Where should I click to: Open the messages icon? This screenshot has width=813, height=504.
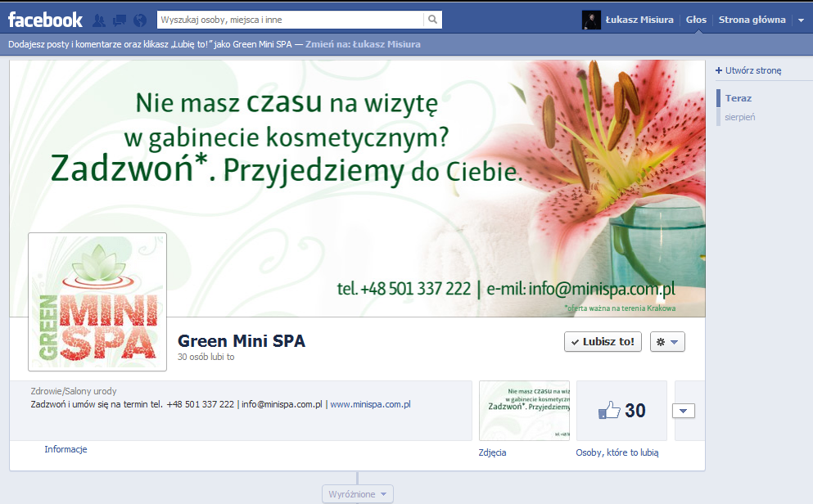point(120,20)
